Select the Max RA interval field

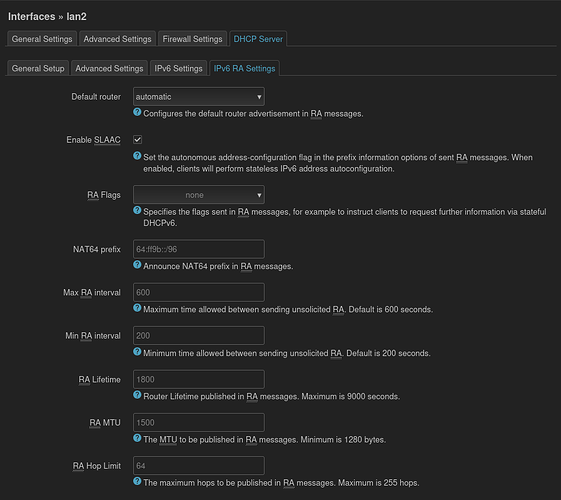click(199, 293)
